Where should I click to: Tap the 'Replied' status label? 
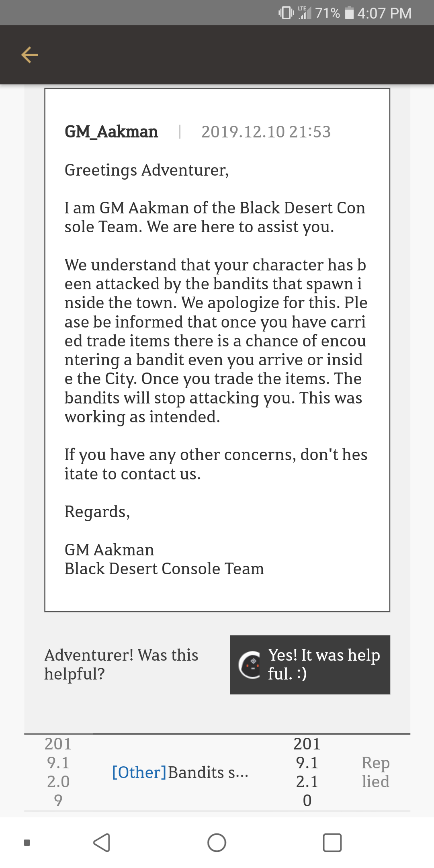(375, 772)
